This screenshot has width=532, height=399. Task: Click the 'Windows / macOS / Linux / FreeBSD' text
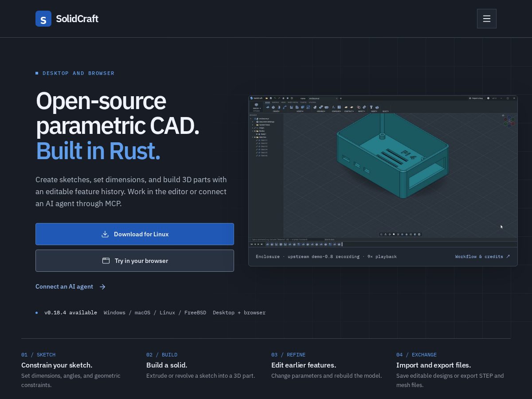coord(155,313)
